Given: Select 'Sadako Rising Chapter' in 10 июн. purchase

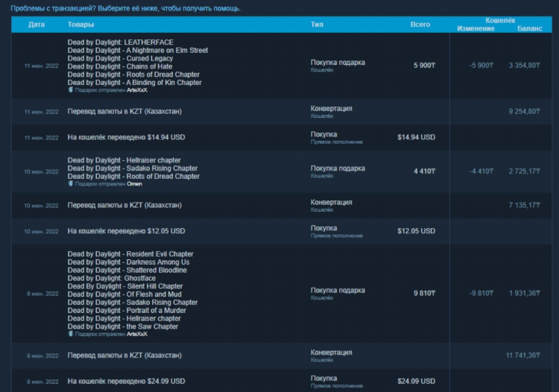Looking at the screenshot, I should point(133,168).
